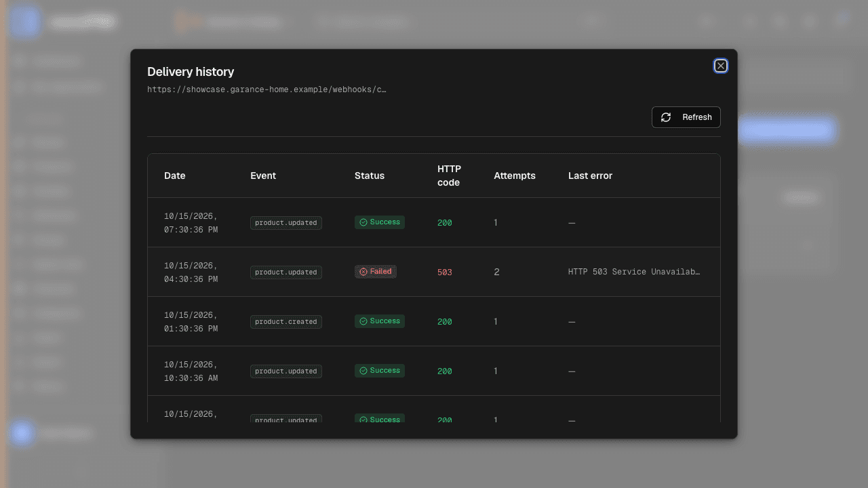Click the Date column header
868x488 pixels.
175,176
